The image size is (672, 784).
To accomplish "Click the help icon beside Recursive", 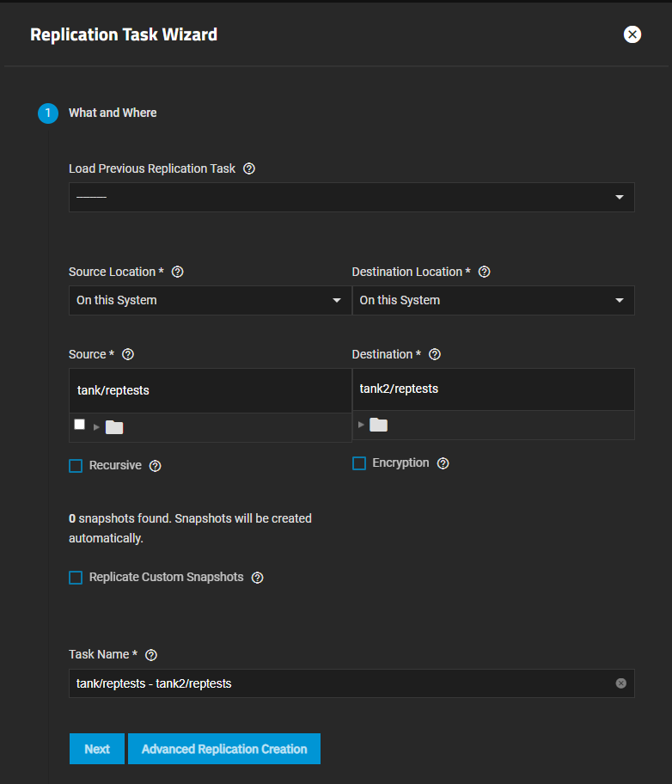I will pyautogui.click(x=155, y=466).
